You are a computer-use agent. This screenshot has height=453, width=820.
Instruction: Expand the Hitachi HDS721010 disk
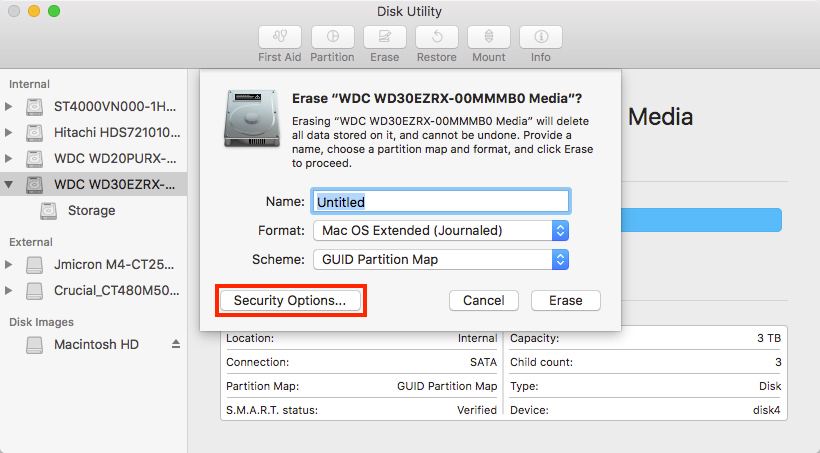[9, 132]
